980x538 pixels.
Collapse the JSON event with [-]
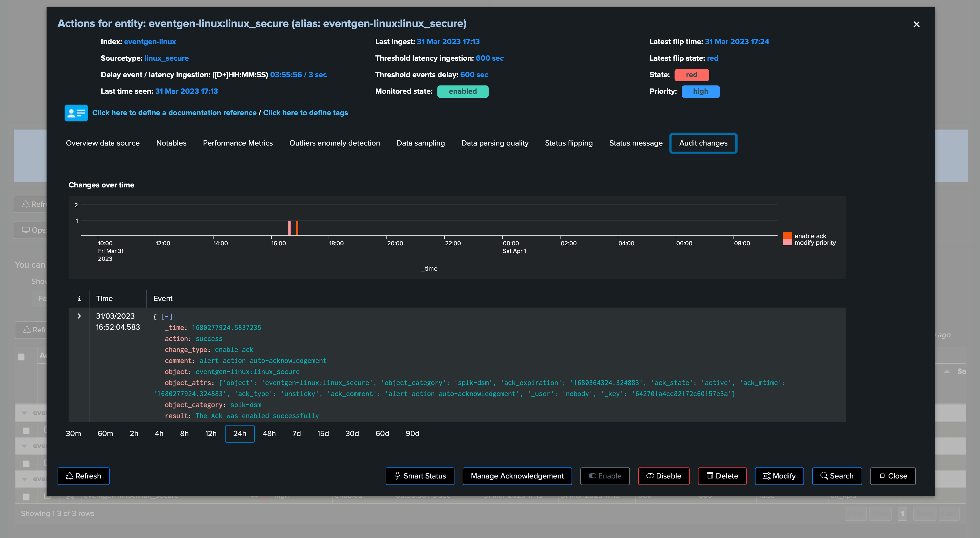167,316
